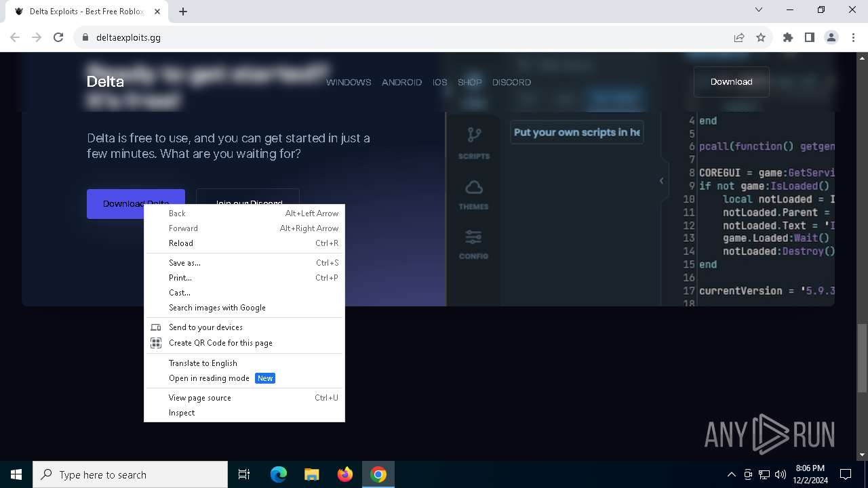Open the share this page icon
This screenshot has height=488, width=868.
739,38
